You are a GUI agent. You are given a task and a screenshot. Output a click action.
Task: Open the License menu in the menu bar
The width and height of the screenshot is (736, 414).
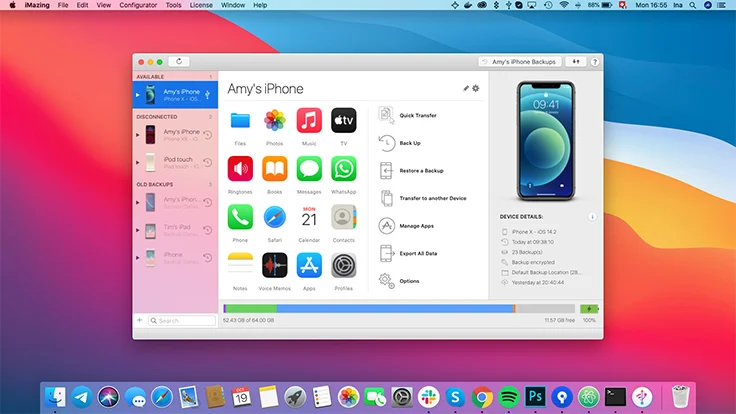click(201, 5)
